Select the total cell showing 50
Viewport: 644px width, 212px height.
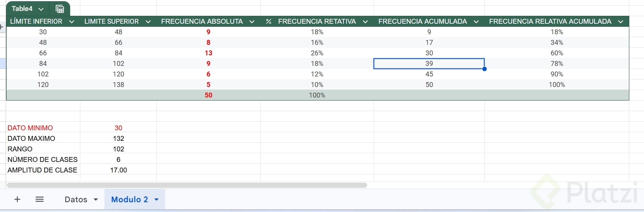[x=209, y=95]
